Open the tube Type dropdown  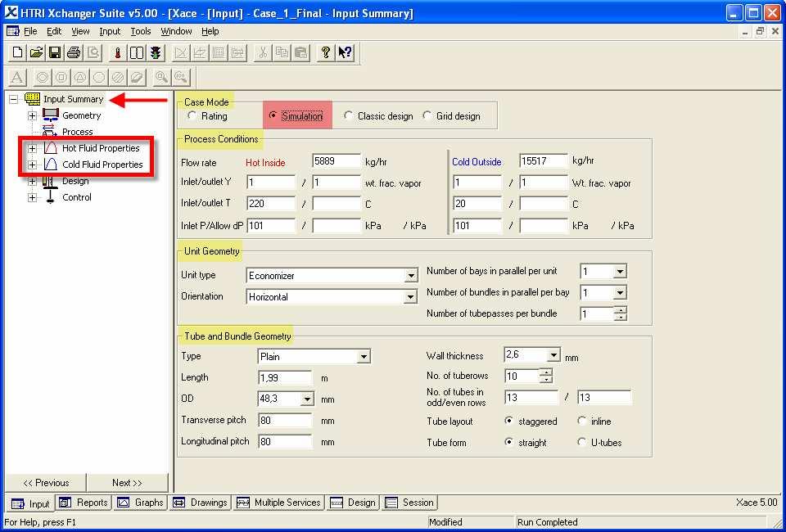point(364,357)
